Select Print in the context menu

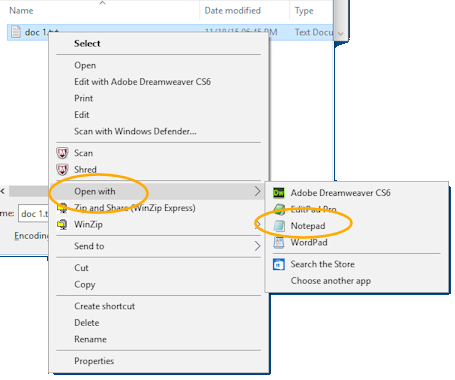pyautogui.click(x=159, y=98)
